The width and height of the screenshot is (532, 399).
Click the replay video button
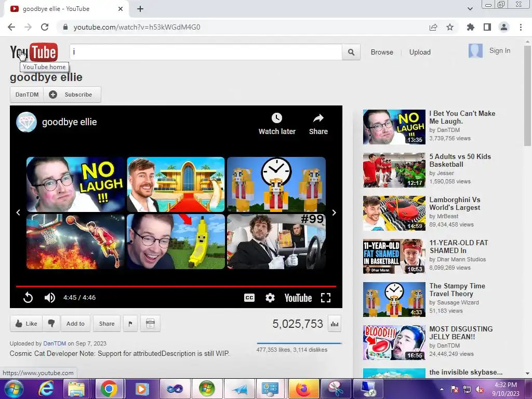click(x=28, y=298)
